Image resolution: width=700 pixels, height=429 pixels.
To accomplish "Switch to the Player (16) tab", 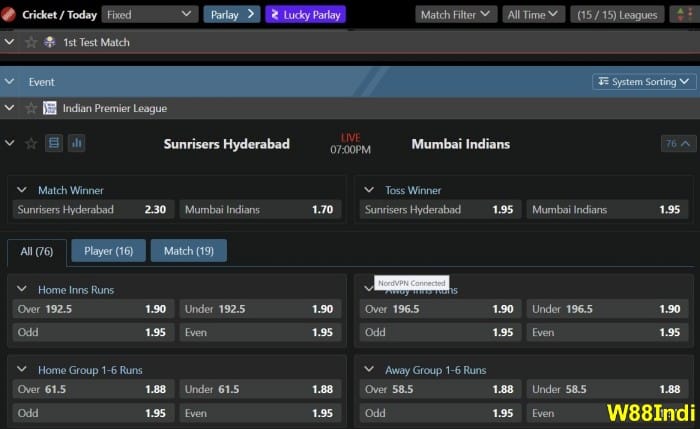I will pos(108,251).
